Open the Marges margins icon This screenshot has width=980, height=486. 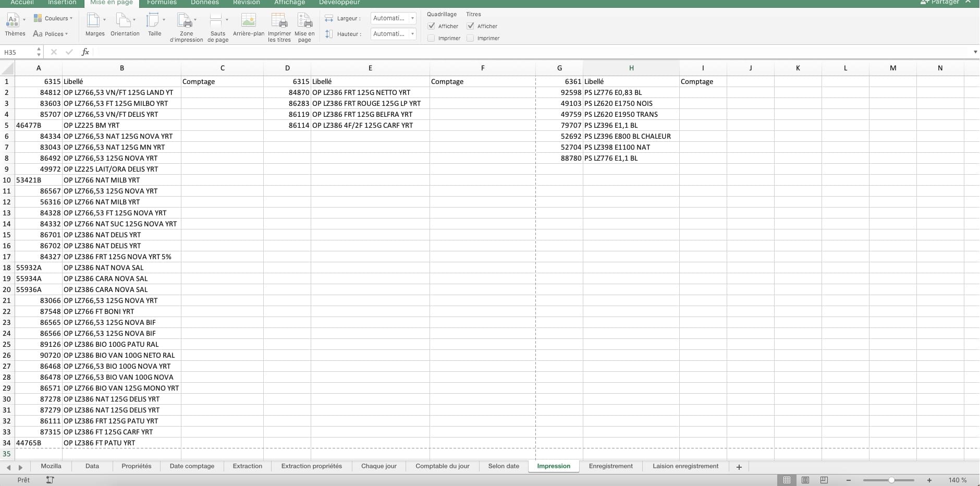tap(94, 21)
